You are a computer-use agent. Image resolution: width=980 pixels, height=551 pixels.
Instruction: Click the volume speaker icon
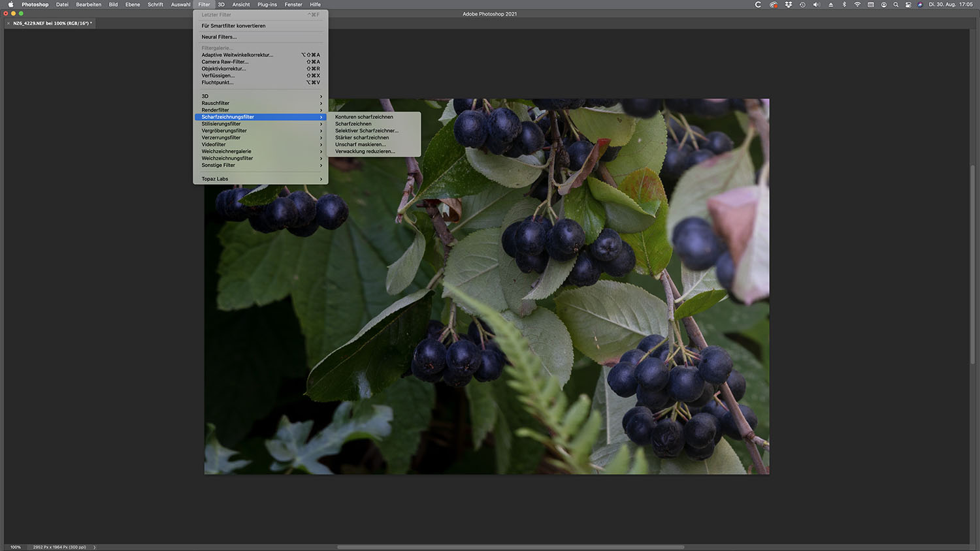click(816, 5)
